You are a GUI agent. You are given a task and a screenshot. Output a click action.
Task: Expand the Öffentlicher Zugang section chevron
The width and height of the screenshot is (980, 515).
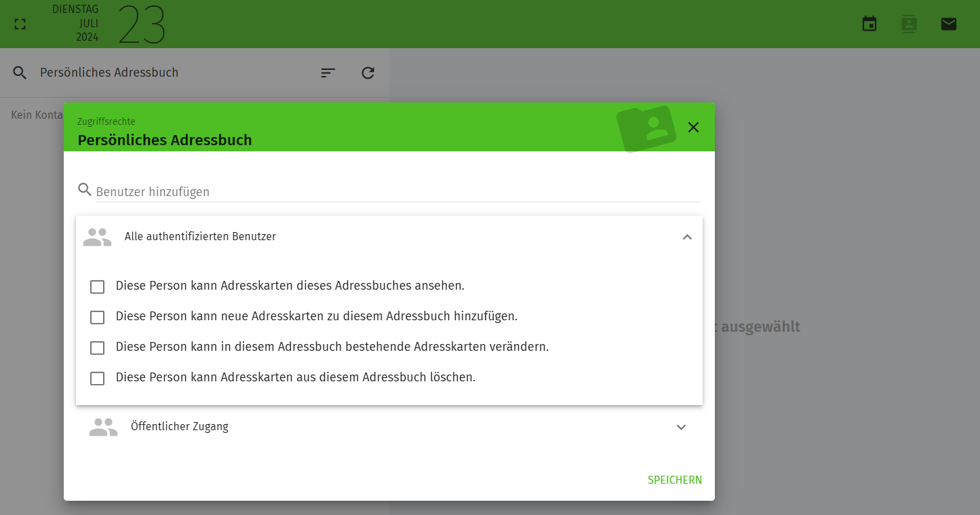(x=682, y=427)
